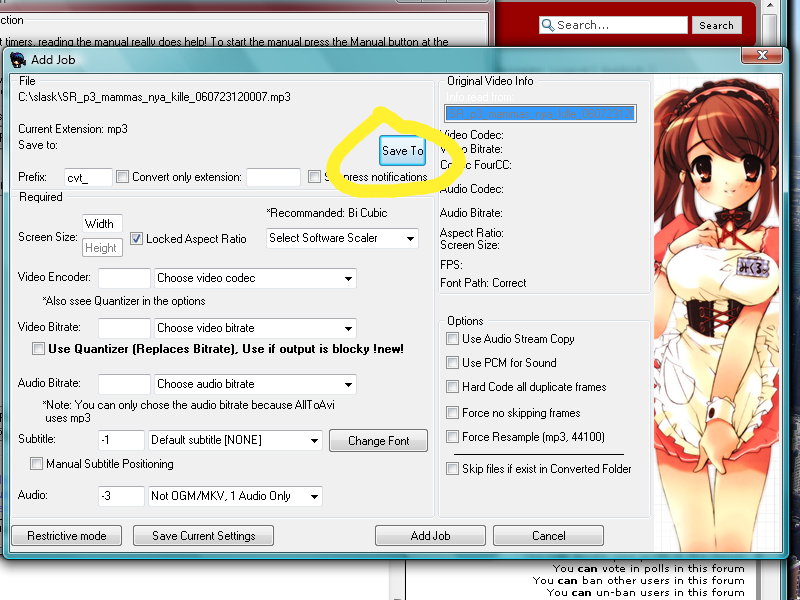This screenshot has height=600, width=800.
Task: Click the Audio index field showing -3
Action: 121,496
